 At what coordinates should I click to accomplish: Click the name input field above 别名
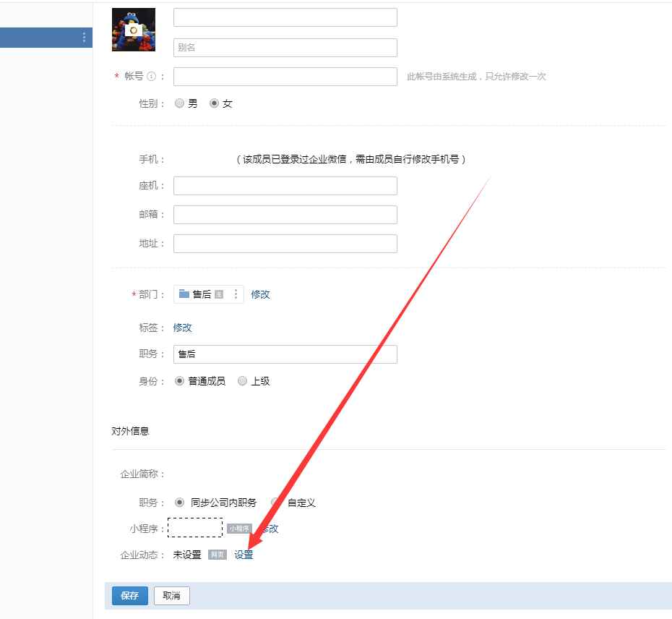pyautogui.click(x=285, y=17)
